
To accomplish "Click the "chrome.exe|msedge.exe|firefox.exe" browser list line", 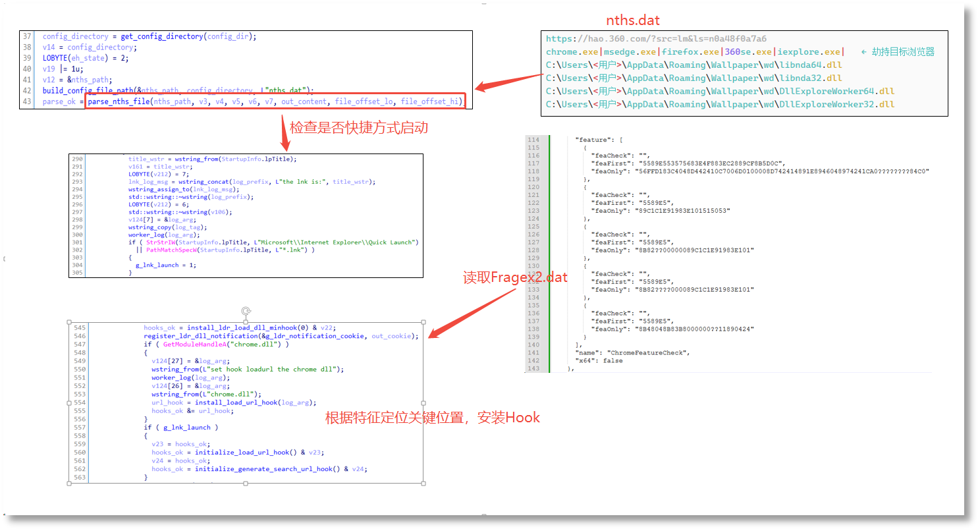I will pos(694,52).
